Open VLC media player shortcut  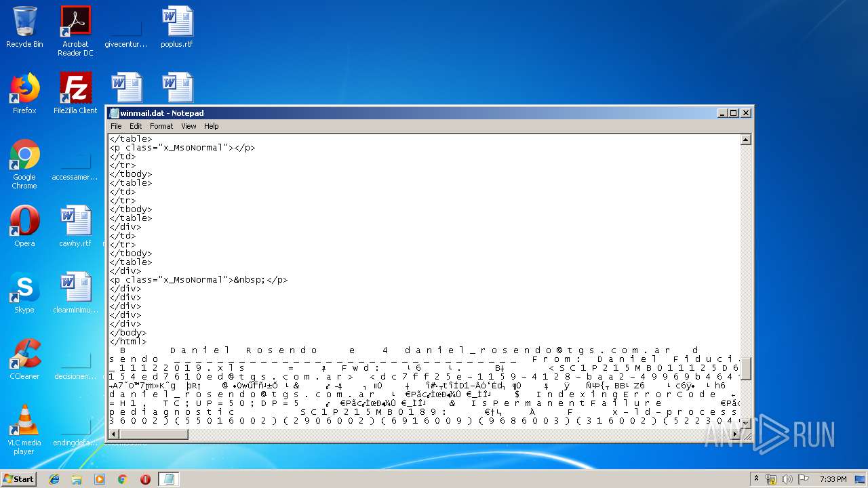[x=24, y=430]
